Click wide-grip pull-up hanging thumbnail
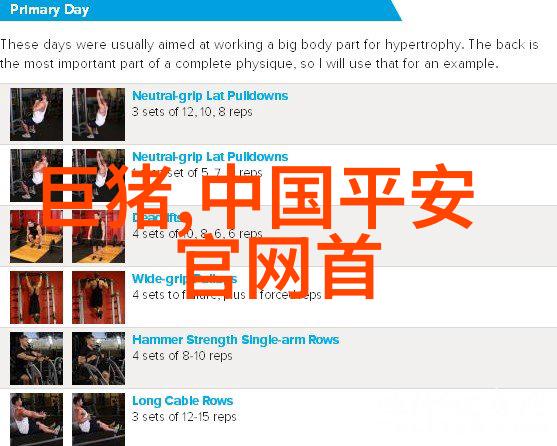The image size is (557, 446). pyautogui.click(x=37, y=298)
